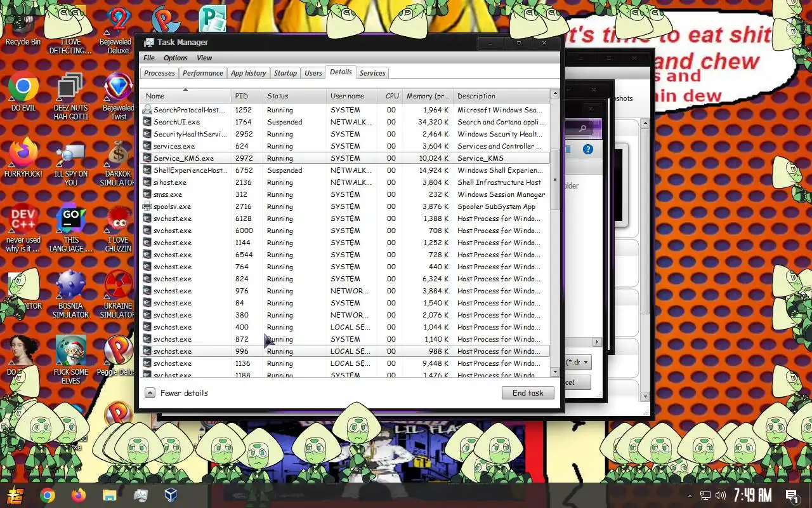The image size is (812, 508).
Task: Switch to the Services tab
Action: [x=372, y=73]
